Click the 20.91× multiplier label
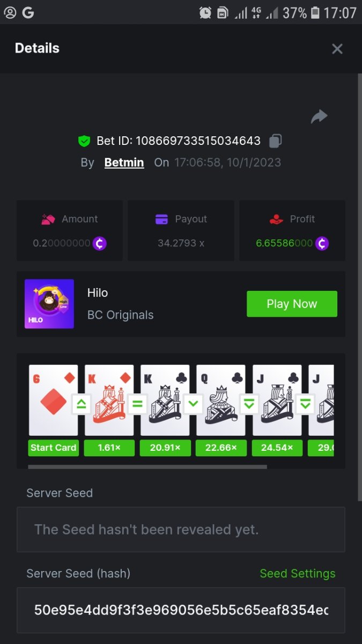 (165, 448)
